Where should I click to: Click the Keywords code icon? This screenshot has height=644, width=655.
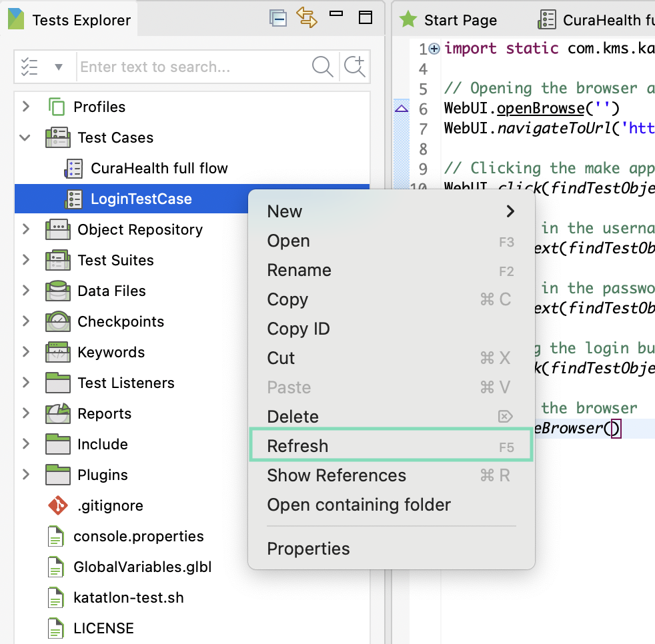(x=58, y=352)
